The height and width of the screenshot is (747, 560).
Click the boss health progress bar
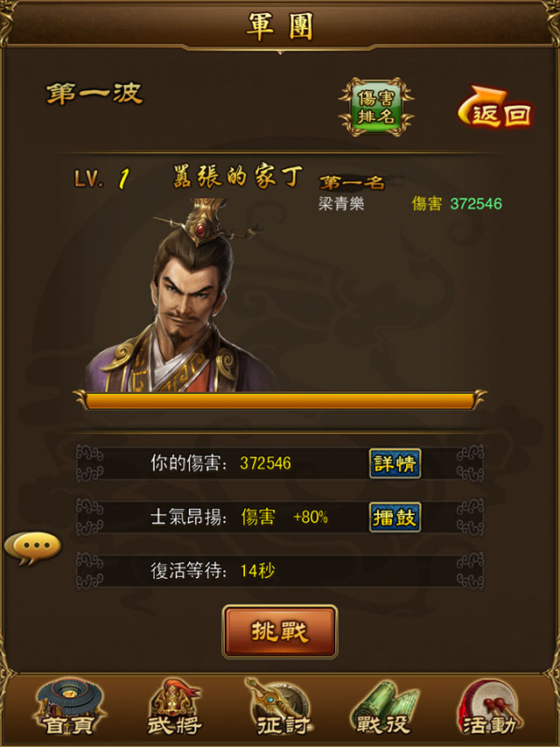point(280,400)
